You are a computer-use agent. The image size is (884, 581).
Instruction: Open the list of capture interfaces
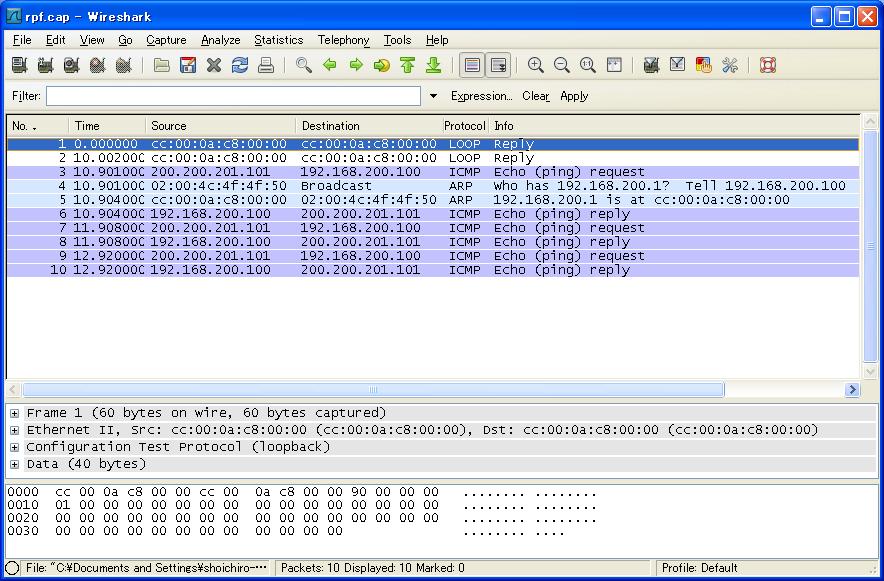click(x=20, y=65)
